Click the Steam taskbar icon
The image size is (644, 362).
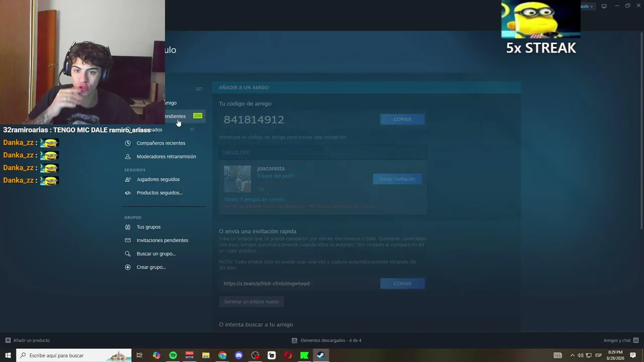pos(320,355)
